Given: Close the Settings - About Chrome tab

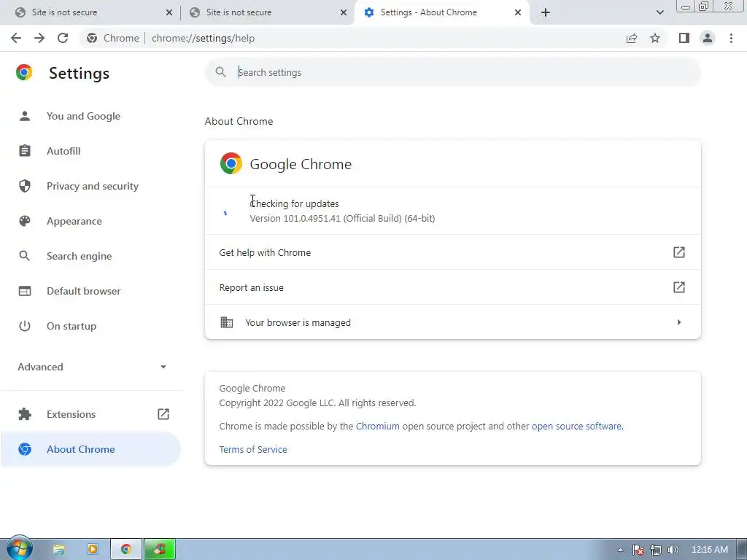Looking at the screenshot, I should tap(518, 13).
